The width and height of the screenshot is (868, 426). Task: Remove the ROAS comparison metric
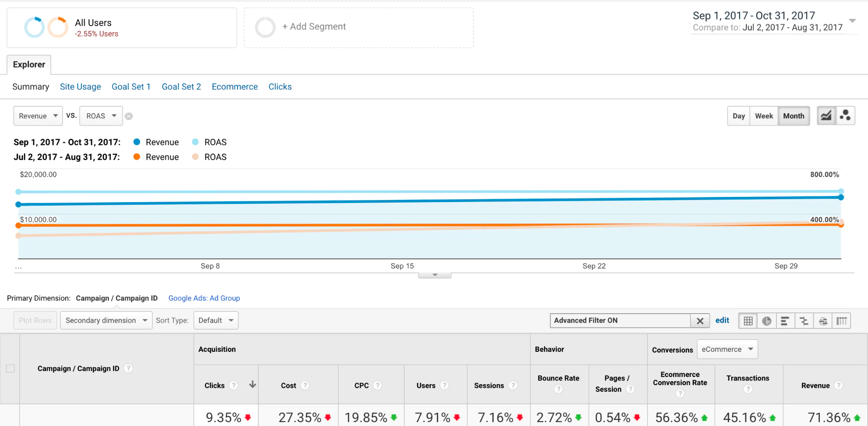click(x=129, y=116)
